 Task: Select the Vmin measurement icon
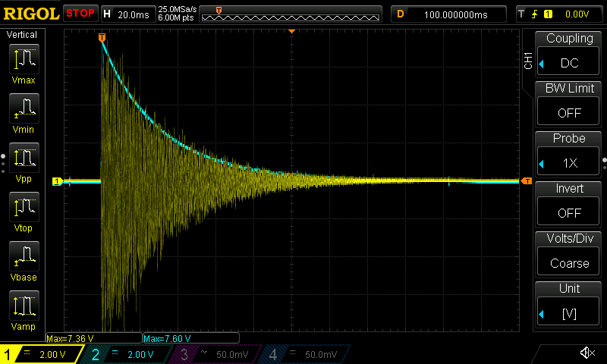[24, 112]
